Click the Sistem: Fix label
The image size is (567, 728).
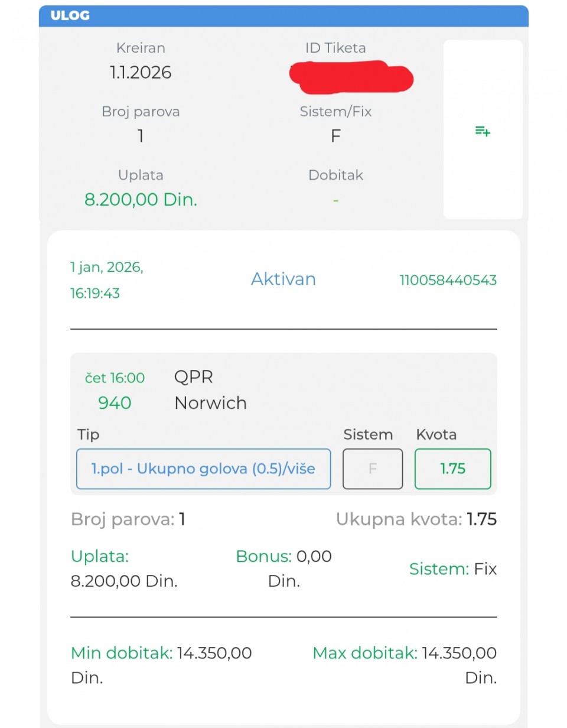[452, 569]
